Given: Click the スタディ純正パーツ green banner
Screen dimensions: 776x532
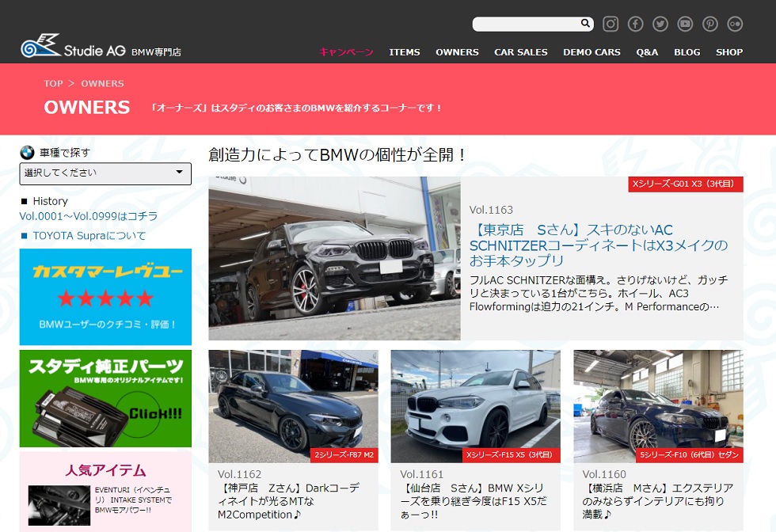Looking at the screenshot, I should click(x=105, y=398).
